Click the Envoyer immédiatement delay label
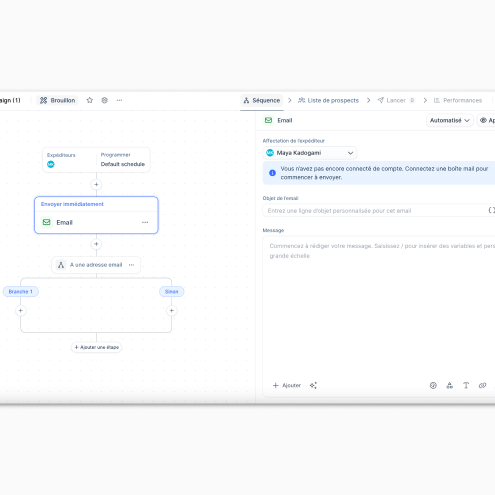 [72, 204]
